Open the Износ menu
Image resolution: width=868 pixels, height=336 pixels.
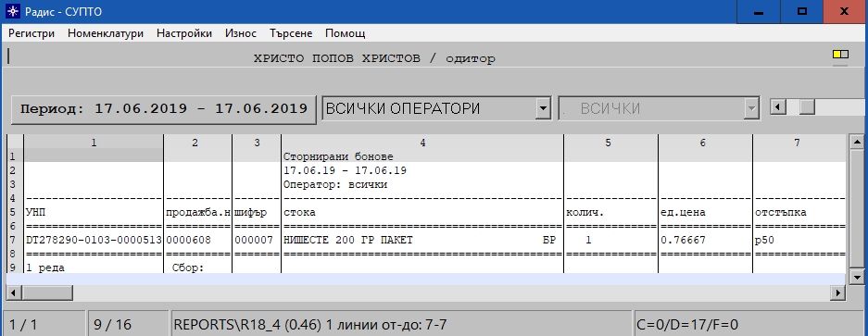pyautogui.click(x=241, y=33)
